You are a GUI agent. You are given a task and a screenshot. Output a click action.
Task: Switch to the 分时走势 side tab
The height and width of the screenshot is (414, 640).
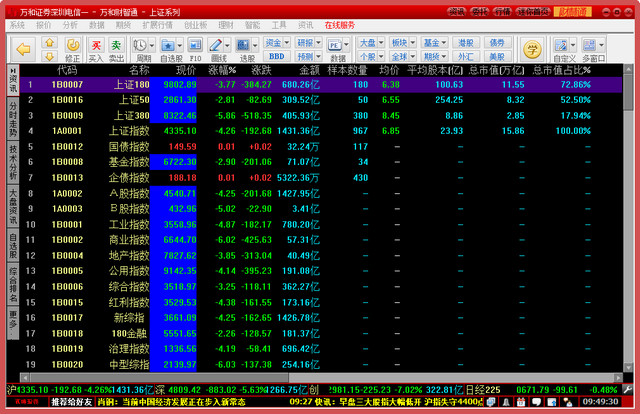13,119
